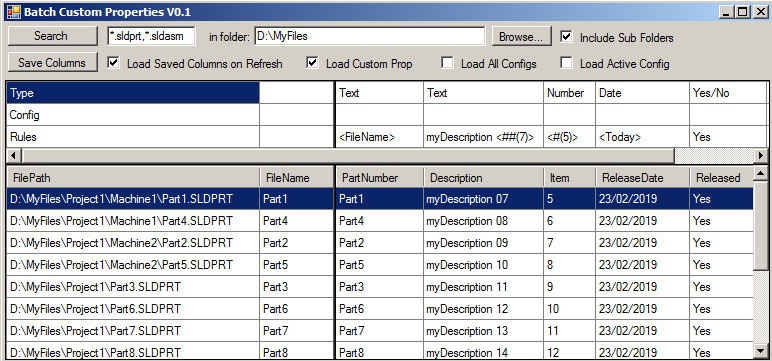Sort by FilePath column header
Viewport: 772px width, 361px height.
[x=133, y=177]
